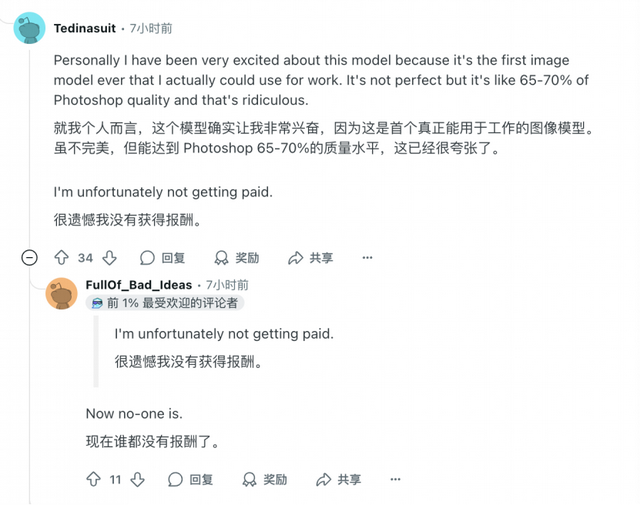Reply to the FullOf_Bad_Ideas comment

click(x=191, y=479)
